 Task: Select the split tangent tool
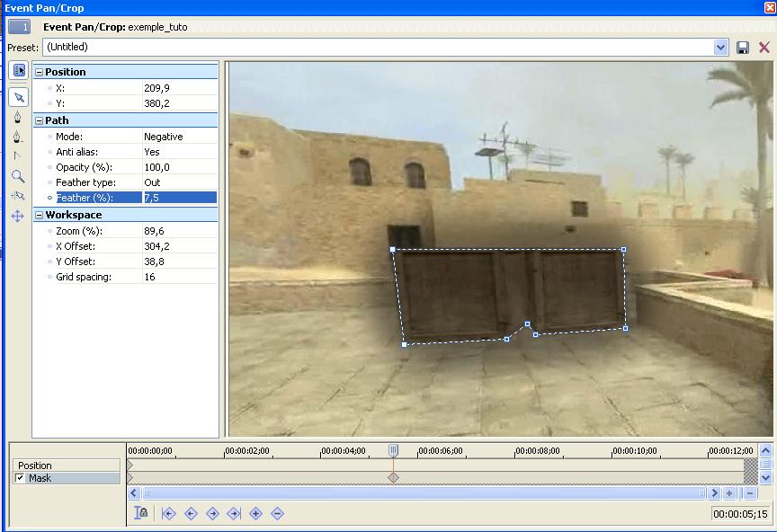[18, 156]
